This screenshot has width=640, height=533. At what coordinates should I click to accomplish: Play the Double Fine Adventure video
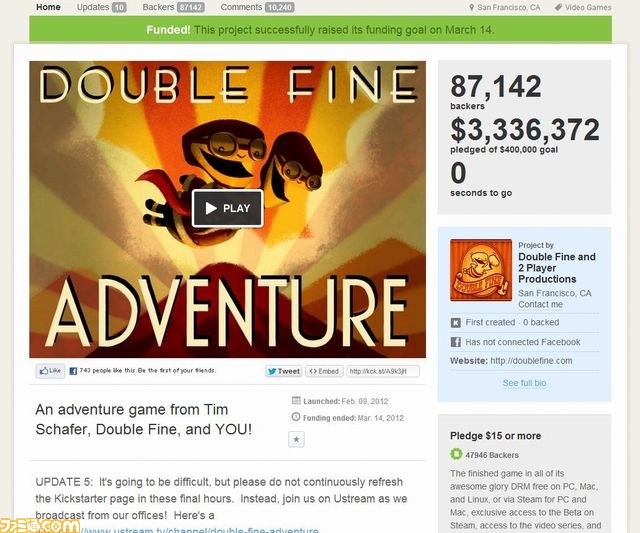(x=227, y=208)
